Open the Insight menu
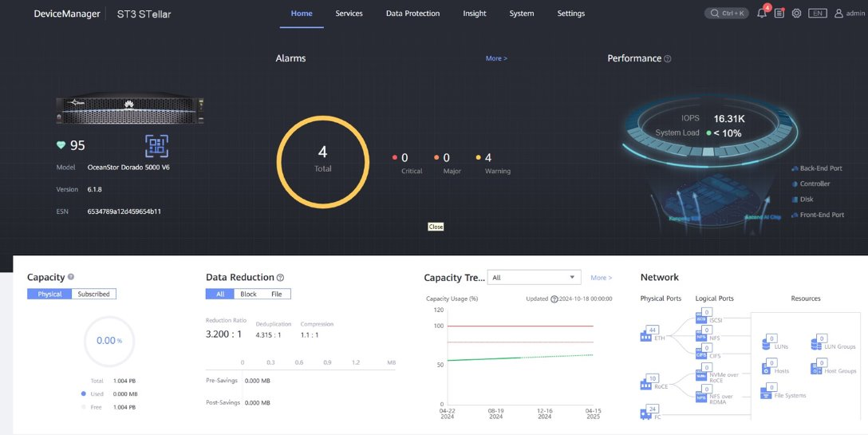This screenshot has width=868, height=435. (x=475, y=14)
